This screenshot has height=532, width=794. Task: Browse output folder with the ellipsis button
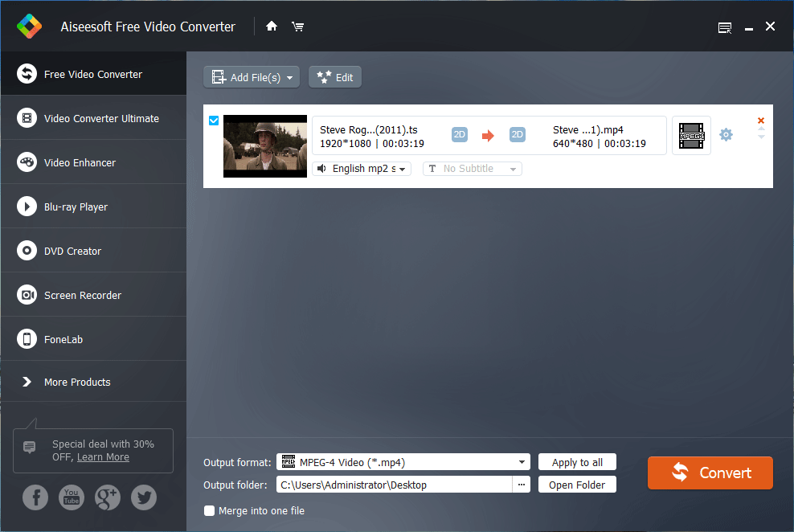522,485
